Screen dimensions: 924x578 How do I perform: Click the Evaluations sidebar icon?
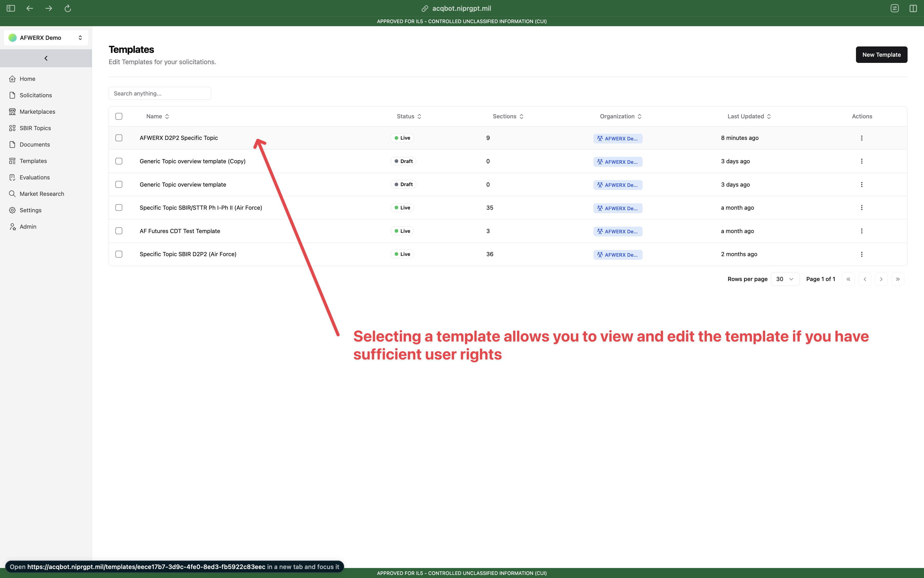point(12,177)
